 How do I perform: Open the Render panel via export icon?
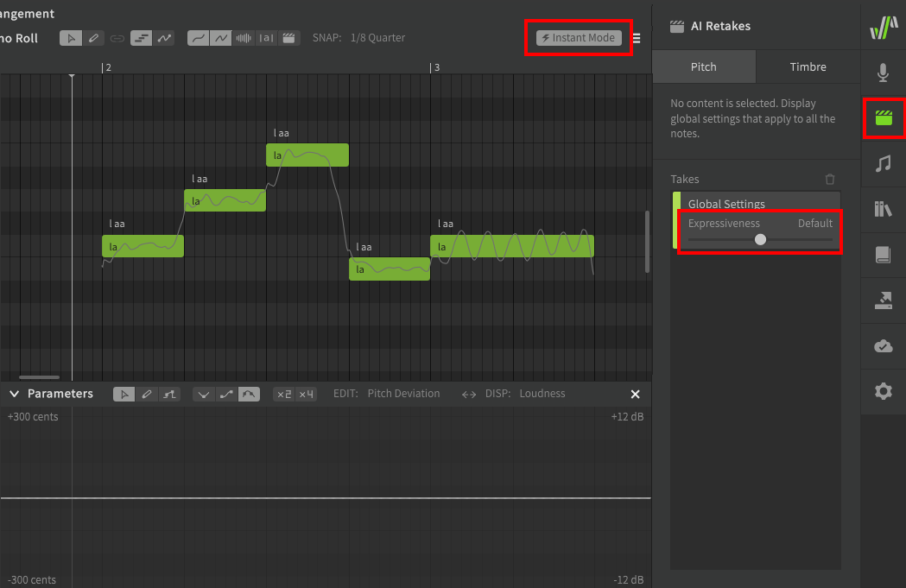point(883,300)
